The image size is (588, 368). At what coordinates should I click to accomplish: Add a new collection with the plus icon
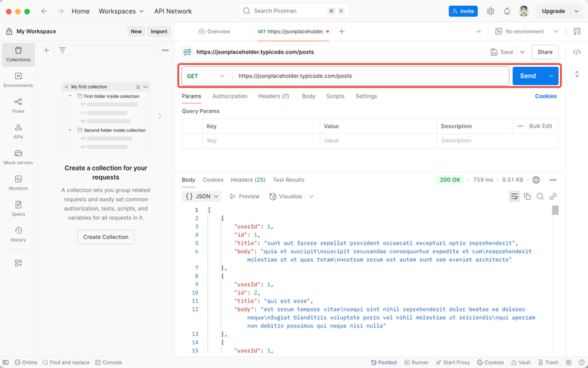[x=46, y=50]
